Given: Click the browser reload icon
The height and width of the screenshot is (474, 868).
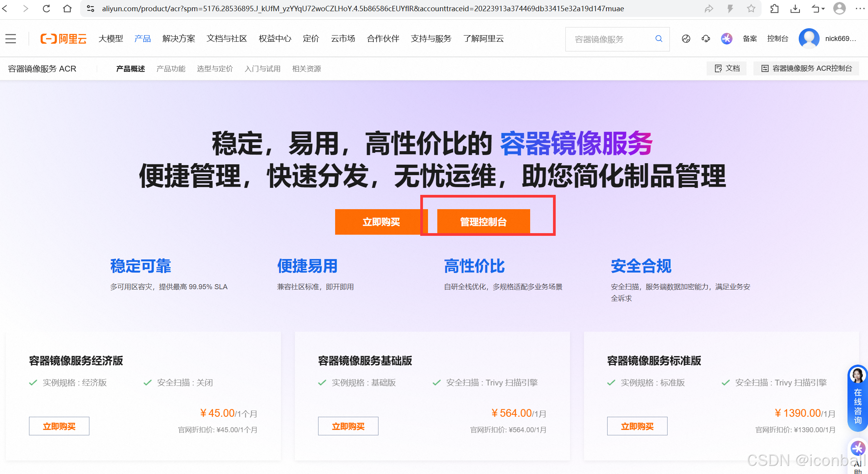Looking at the screenshot, I should point(46,9).
